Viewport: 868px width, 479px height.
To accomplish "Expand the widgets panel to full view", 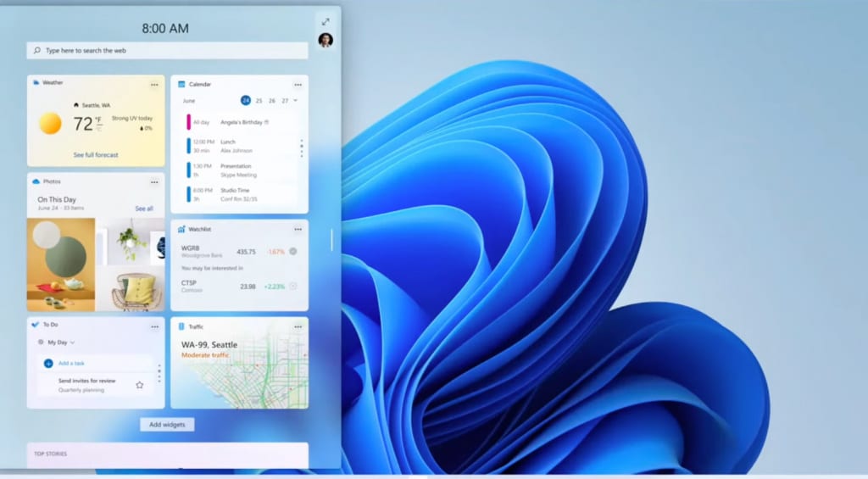I will (x=325, y=22).
